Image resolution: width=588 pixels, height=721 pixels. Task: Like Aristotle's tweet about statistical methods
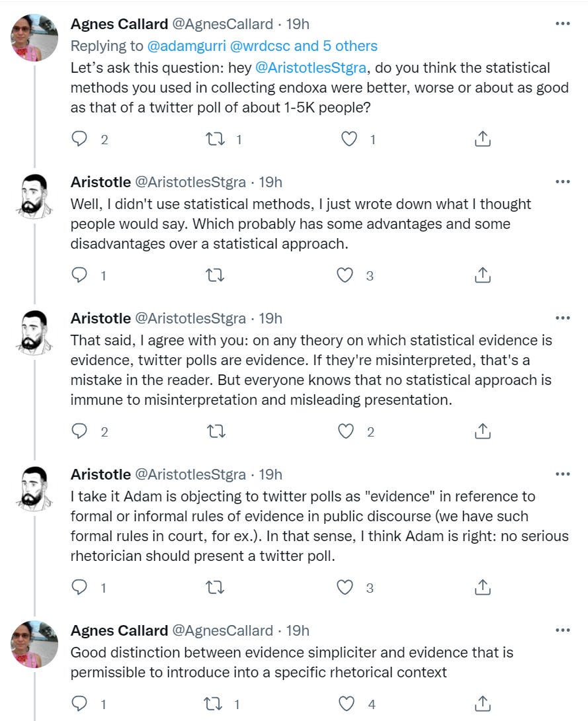click(x=345, y=275)
